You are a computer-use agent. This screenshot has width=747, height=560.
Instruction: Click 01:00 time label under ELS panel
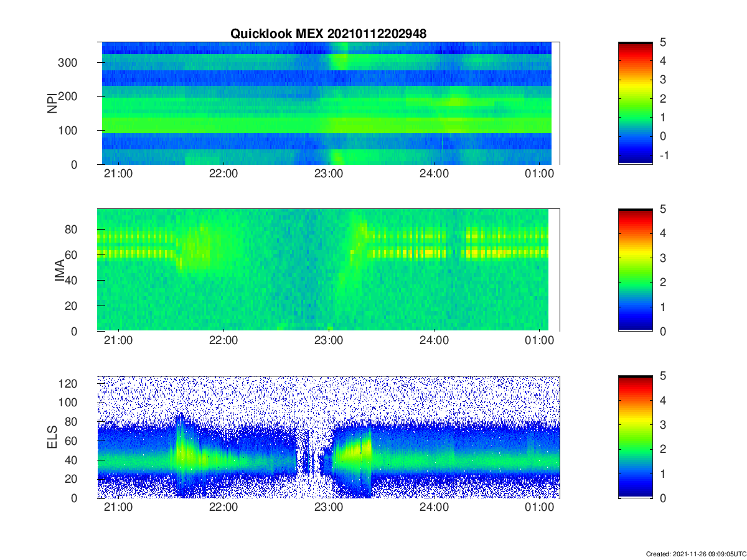[x=540, y=508]
